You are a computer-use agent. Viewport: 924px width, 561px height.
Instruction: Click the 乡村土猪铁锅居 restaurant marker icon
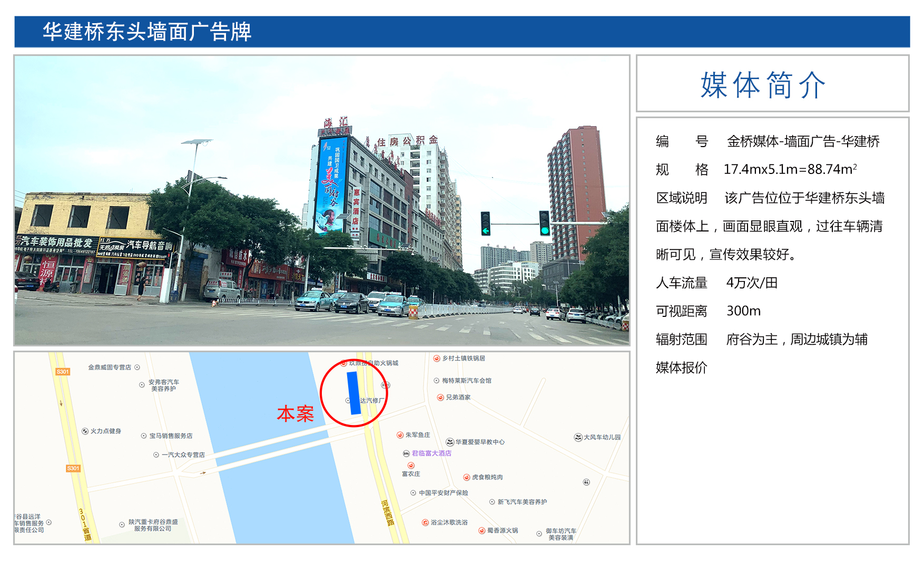click(x=436, y=359)
